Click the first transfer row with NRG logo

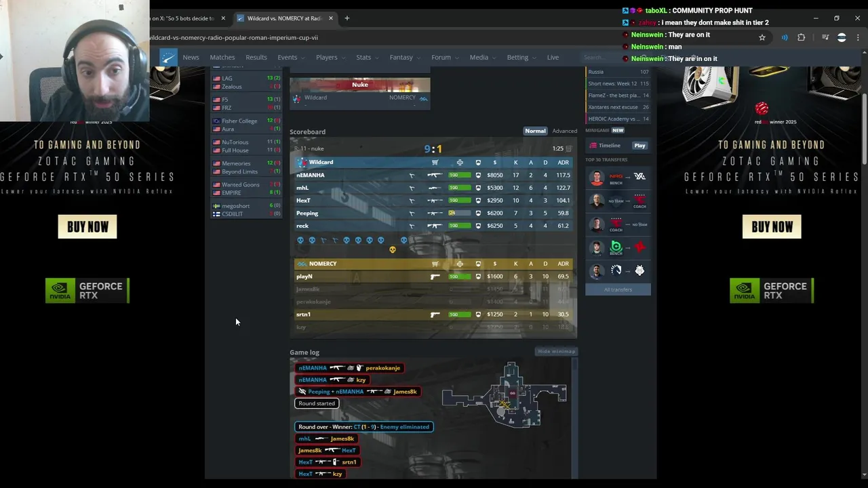point(618,178)
